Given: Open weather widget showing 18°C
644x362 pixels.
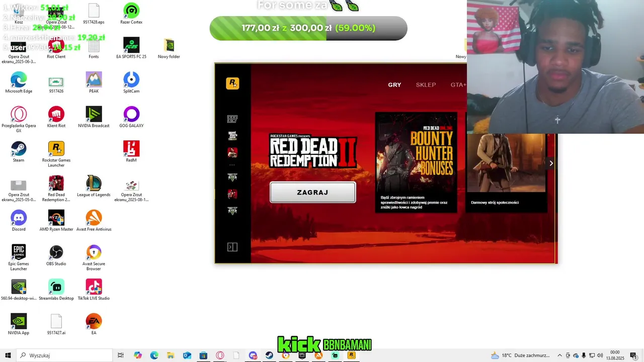Looking at the screenshot, I should click(521, 355).
